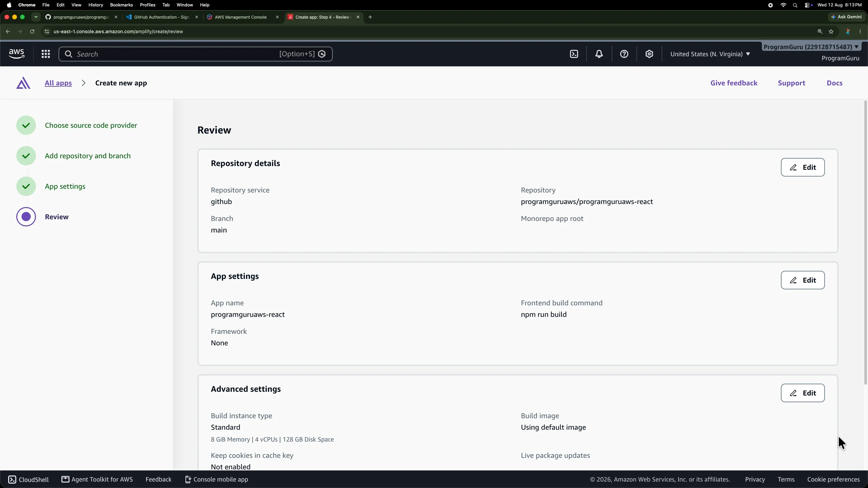Open a new browser tab with plus
The image size is (868, 488).
370,17
